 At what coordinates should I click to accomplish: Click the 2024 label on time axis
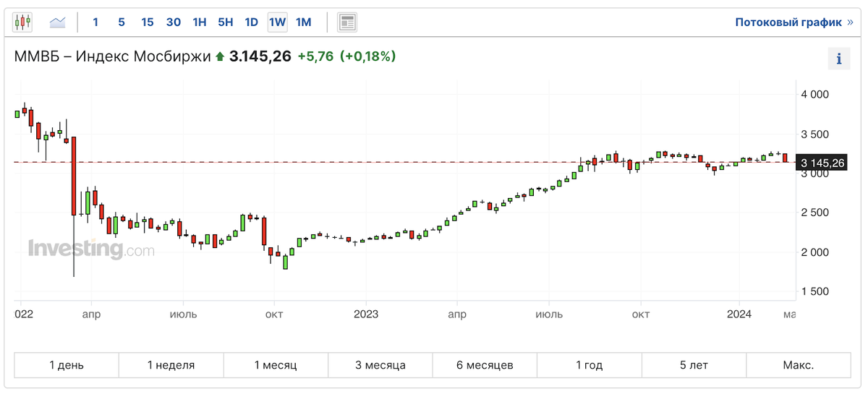[739, 314]
